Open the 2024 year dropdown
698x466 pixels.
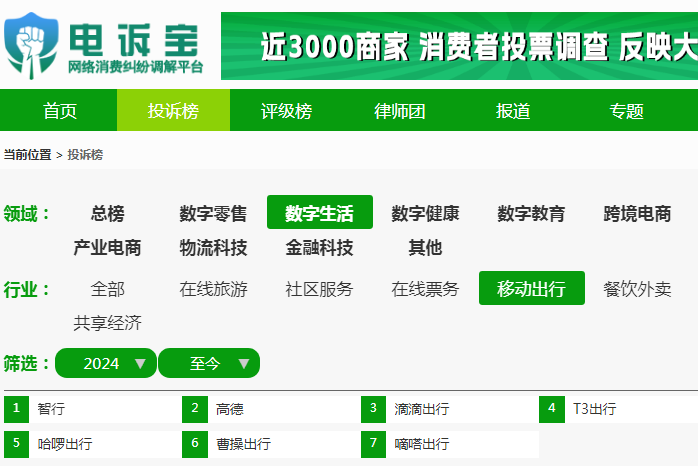tap(106, 363)
